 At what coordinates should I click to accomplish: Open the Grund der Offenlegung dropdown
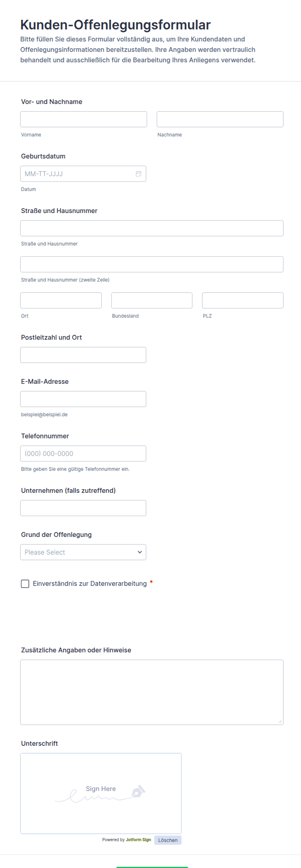click(x=83, y=552)
